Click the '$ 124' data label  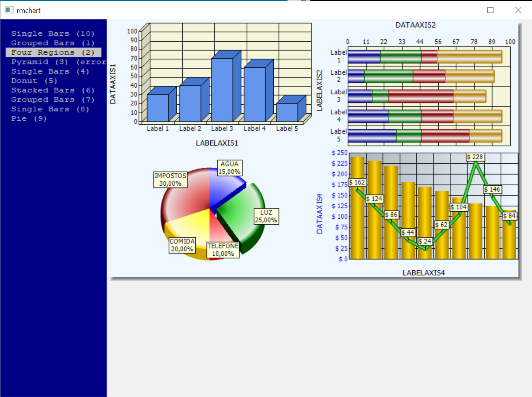pyautogui.click(x=374, y=199)
